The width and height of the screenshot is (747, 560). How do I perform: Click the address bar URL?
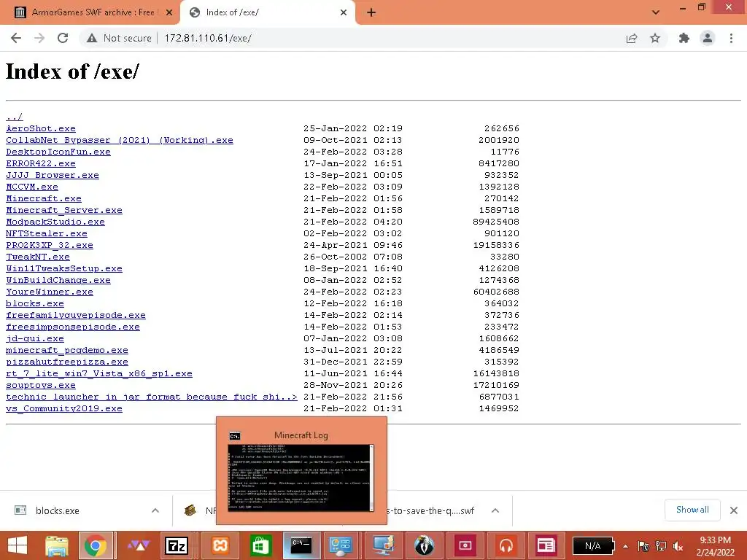(x=208, y=38)
